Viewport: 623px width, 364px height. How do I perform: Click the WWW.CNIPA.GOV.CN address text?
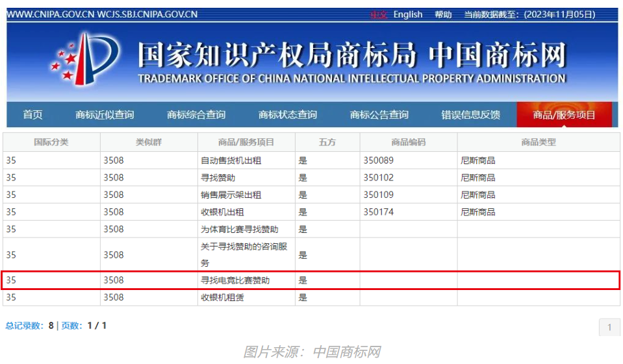coord(51,14)
